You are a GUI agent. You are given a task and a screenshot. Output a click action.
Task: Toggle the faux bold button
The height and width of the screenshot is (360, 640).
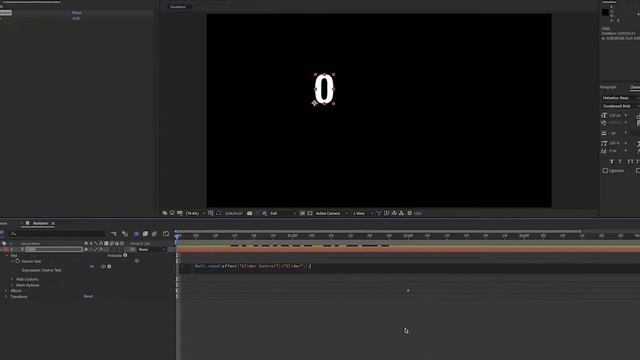click(x=611, y=162)
